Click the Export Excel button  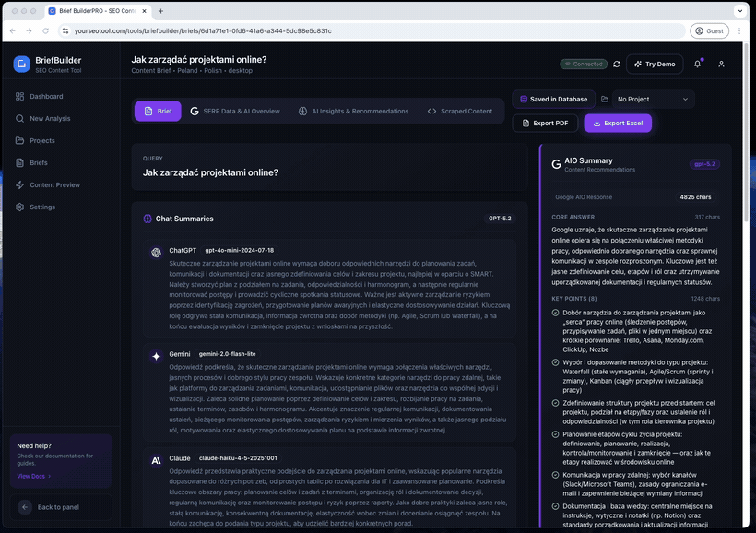coord(618,123)
